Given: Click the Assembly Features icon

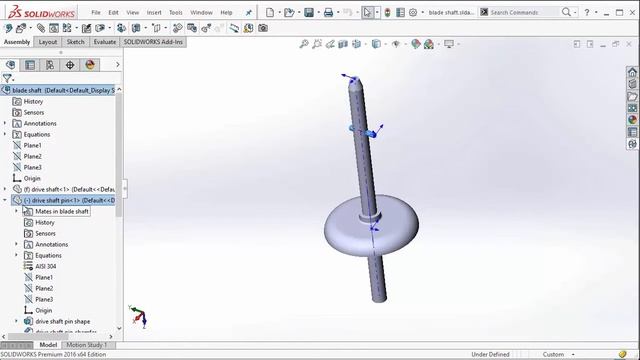Looking at the screenshot, I should click(x=136, y=28).
